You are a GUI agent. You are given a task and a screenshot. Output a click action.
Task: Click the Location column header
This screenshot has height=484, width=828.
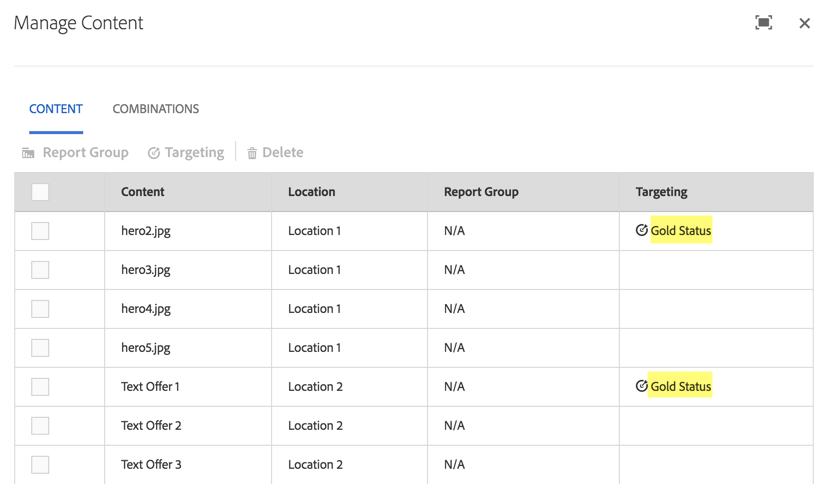pos(312,192)
